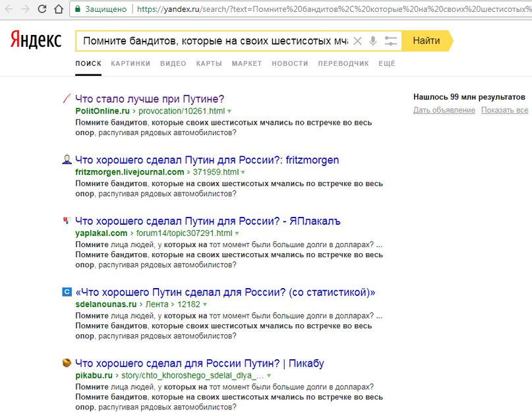The image size is (532, 412).
Task: Clear the search query with the X icon
Action: pyautogui.click(x=357, y=41)
